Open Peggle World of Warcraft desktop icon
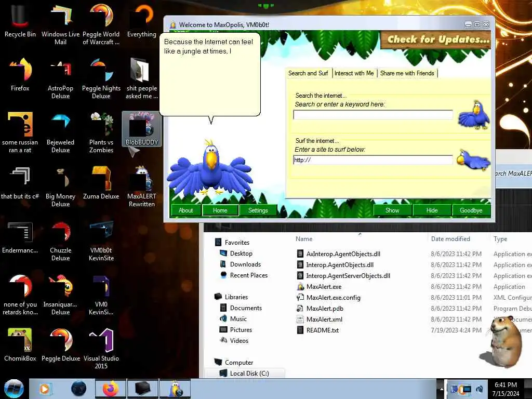Viewport: 532px width, 399px height. tap(101, 24)
